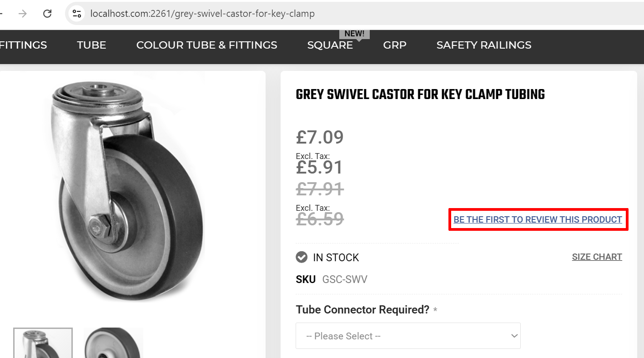Open the Fittings menu
This screenshot has width=644, height=358.
tap(23, 45)
